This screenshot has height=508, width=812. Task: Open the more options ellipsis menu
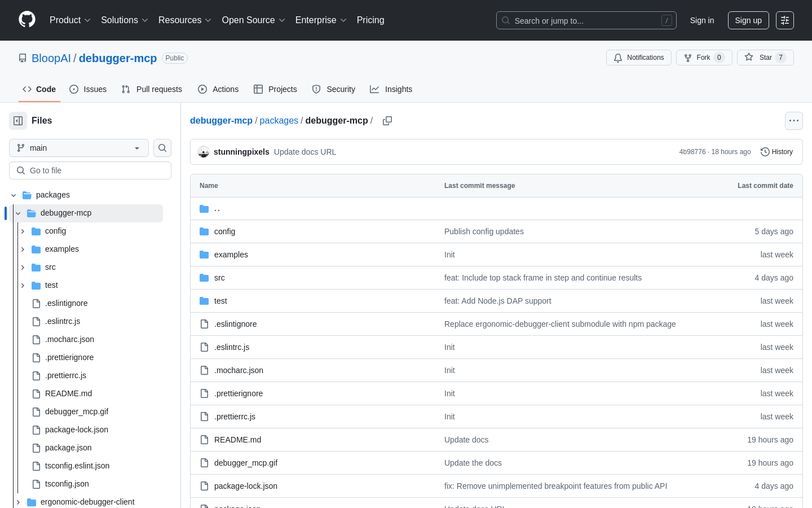click(x=794, y=121)
